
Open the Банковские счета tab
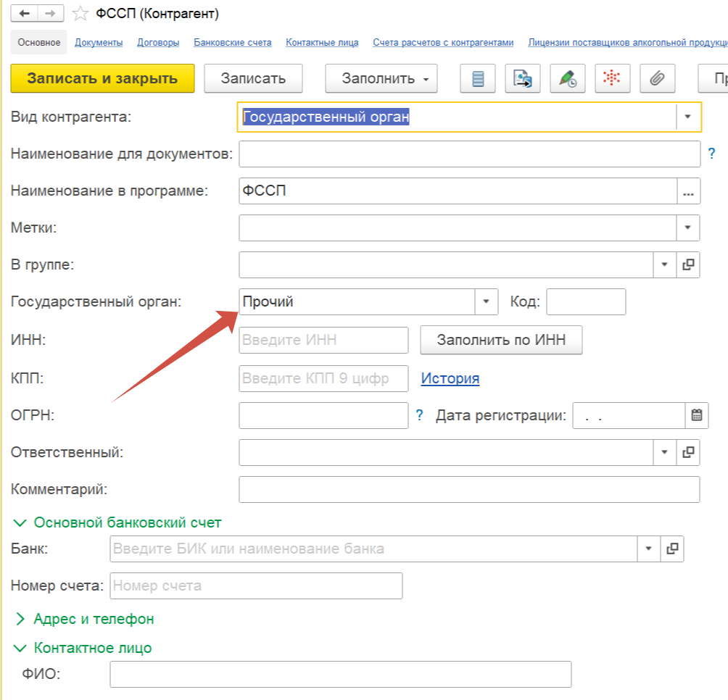click(x=233, y=43)
